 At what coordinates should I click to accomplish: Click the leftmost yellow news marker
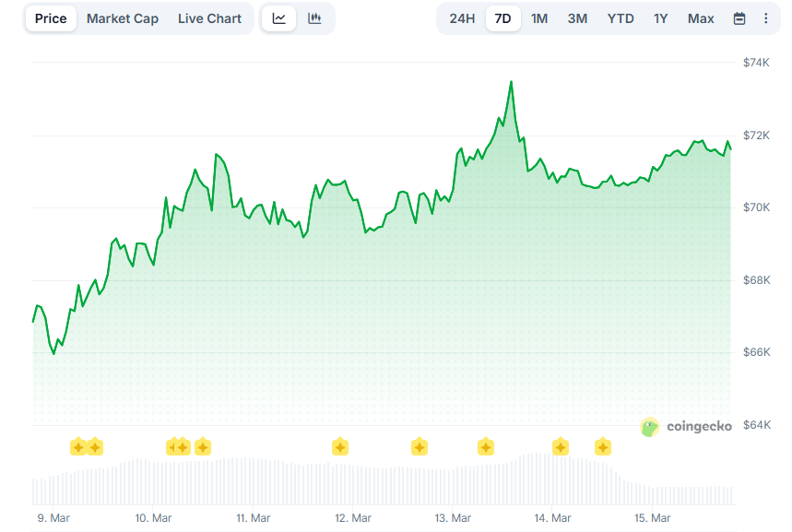(78, 447)
